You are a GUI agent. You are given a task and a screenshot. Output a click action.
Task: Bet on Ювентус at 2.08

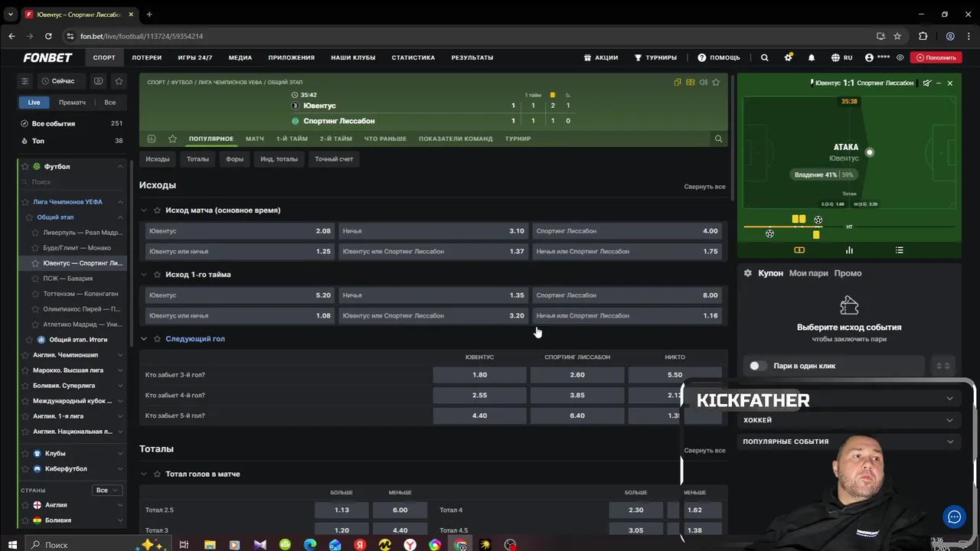[240, 231]
